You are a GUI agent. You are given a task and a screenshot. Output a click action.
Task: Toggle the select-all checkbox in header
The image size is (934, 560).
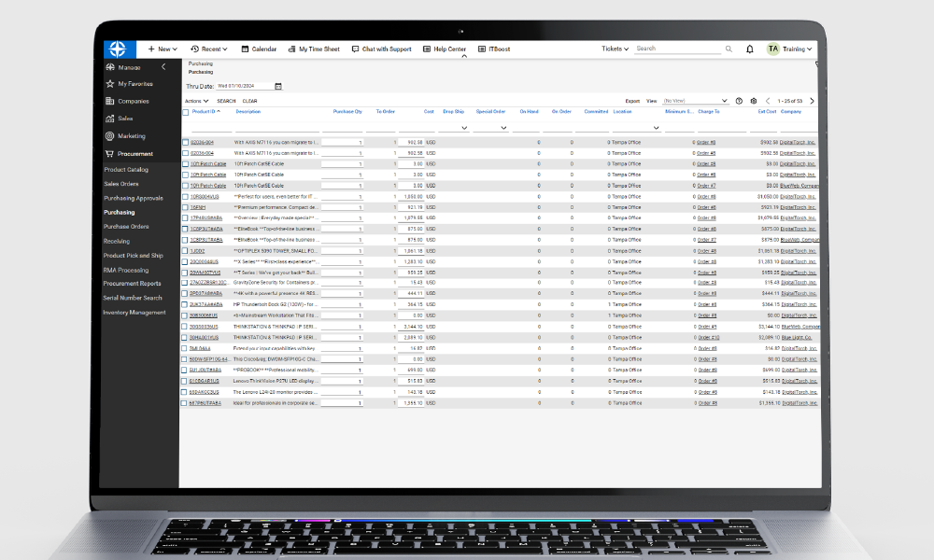pyautogui.click(x=185, y=112)
